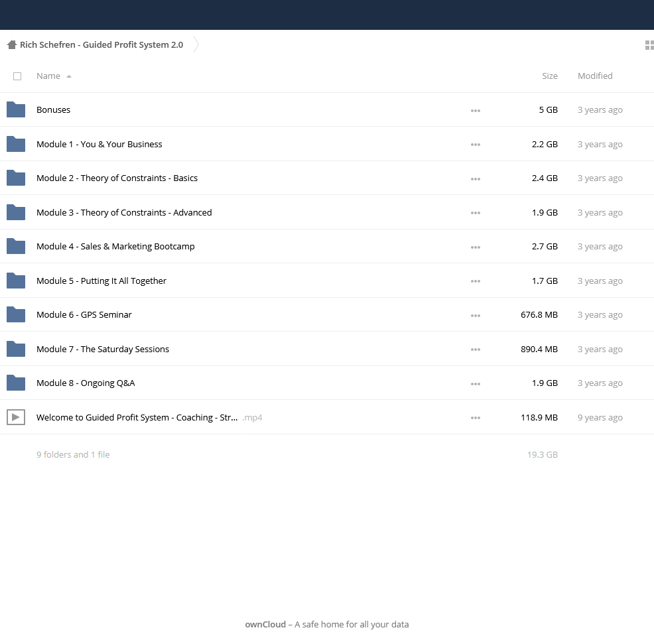654x644 pixels.
Task: Click Bonuses row '3 years ago' date
Action: click(x=600, y=109)
